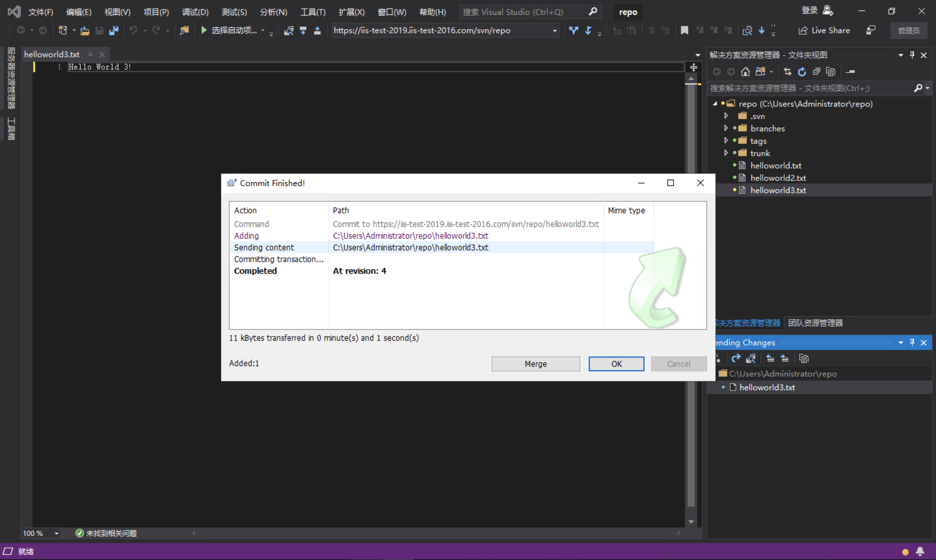Click the switch views folder icon
The width and height of the screenshot is (936, 560).
click(x=760, y=71)
